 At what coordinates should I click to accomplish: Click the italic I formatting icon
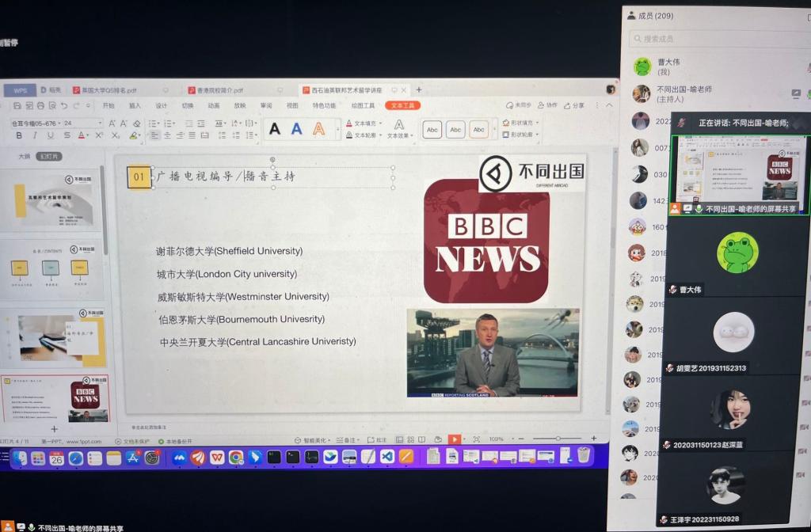point(33,136)
